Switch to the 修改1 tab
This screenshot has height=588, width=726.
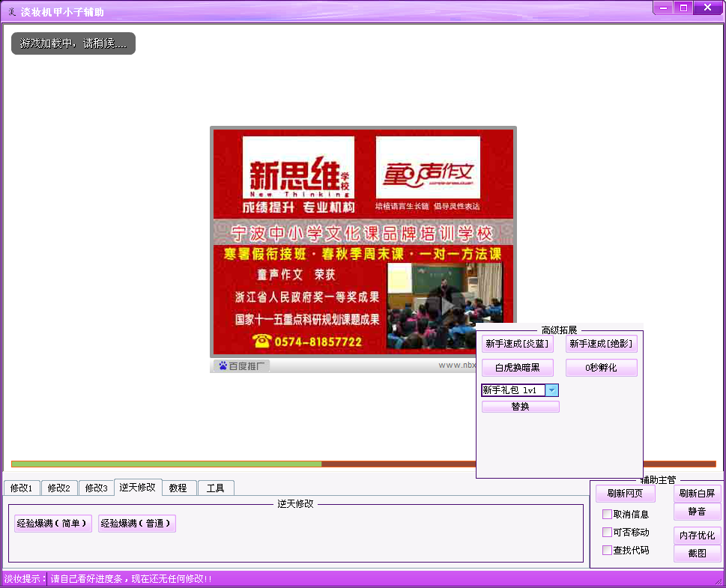click(x=21, y=488)
